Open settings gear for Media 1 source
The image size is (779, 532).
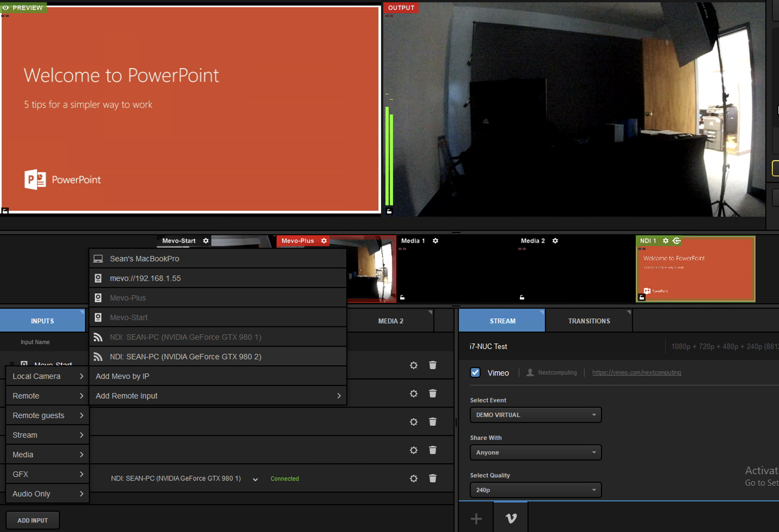pos(435,241)
